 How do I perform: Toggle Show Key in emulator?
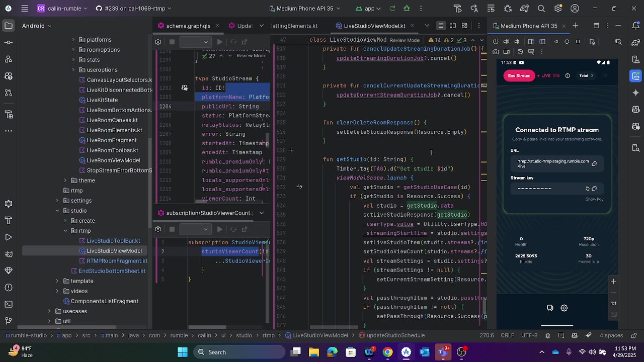[x=594, y=199]
